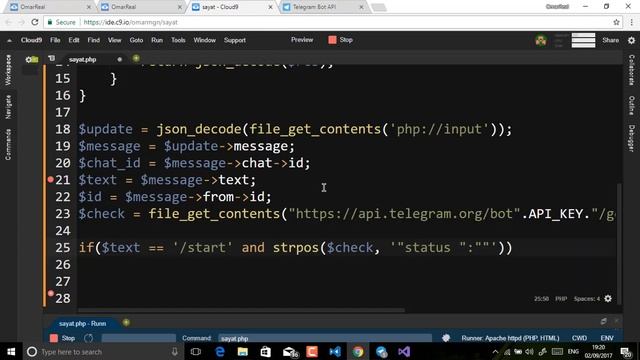The image size is (640, 360).
Task: Open the Support menu
Action: point(235,40)
